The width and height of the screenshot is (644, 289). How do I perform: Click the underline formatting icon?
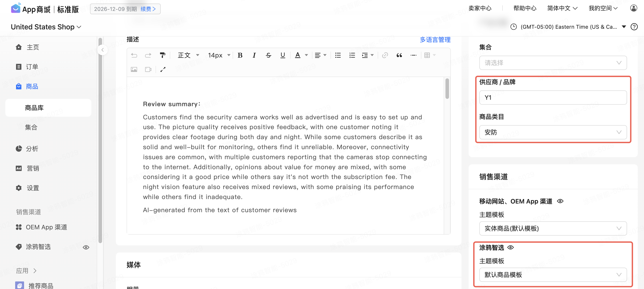point(283,55)
